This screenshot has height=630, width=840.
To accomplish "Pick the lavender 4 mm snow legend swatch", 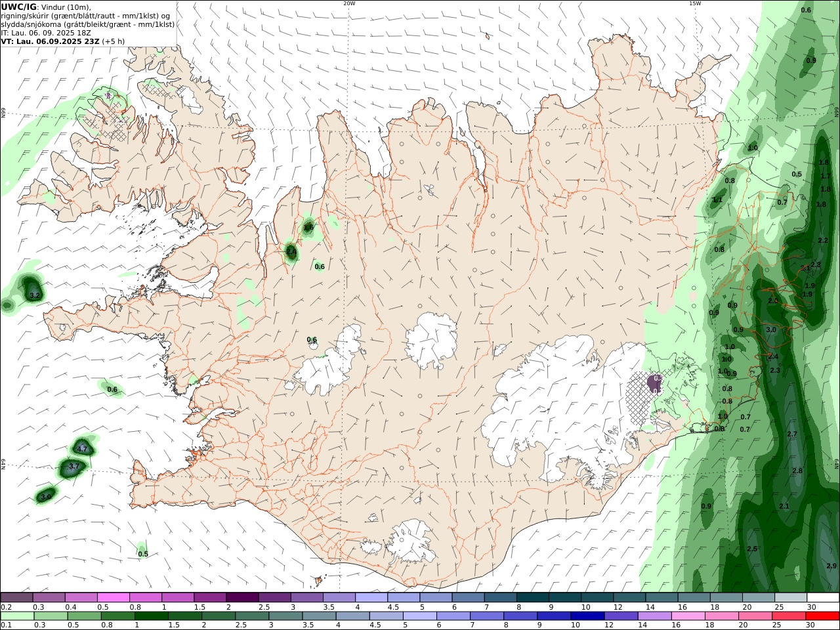I will tap(371, 598).
